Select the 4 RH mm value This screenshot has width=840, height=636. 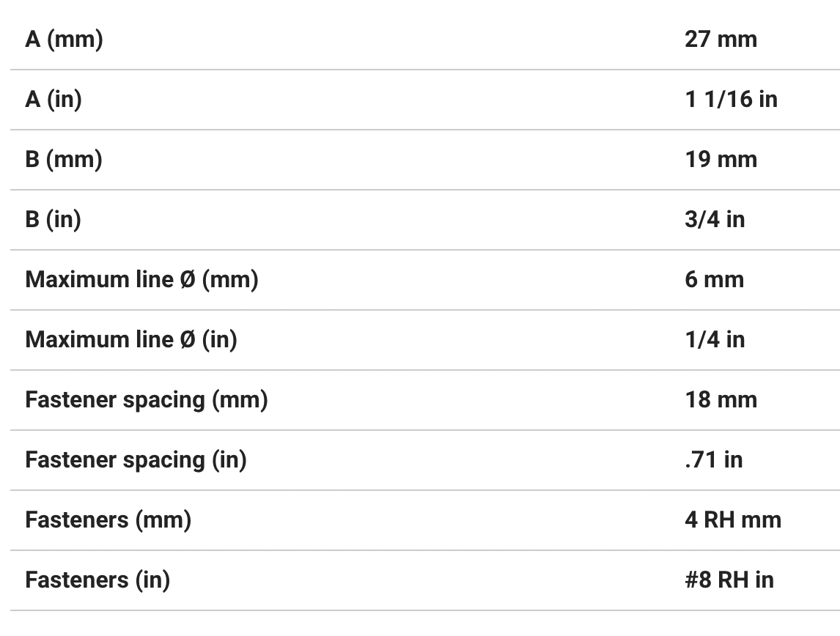[x=733, y=519]
